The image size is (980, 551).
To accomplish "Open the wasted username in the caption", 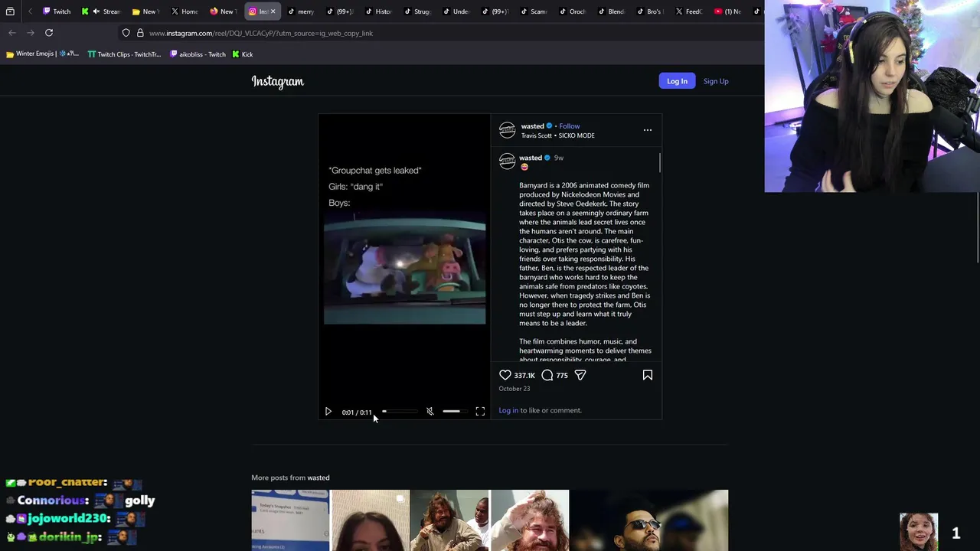I will coord(531,158).
